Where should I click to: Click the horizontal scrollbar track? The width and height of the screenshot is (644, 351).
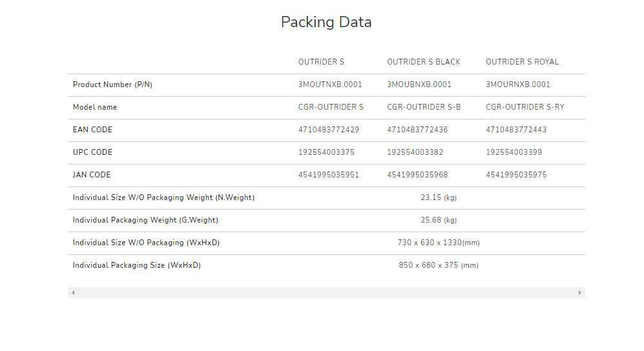[x=326, y=293]
